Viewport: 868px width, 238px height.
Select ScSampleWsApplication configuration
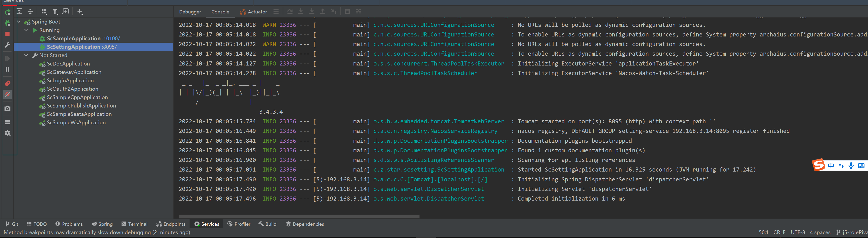pos(76,123)
